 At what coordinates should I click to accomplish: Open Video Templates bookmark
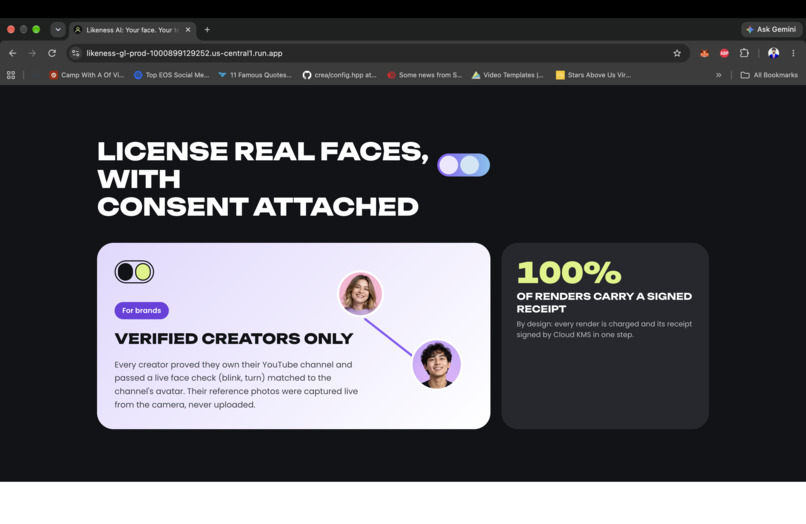(508, 75)
